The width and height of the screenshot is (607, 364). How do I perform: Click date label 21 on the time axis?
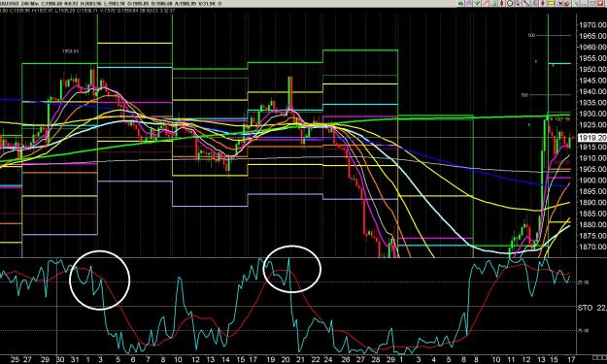click(x=300, y=360)
